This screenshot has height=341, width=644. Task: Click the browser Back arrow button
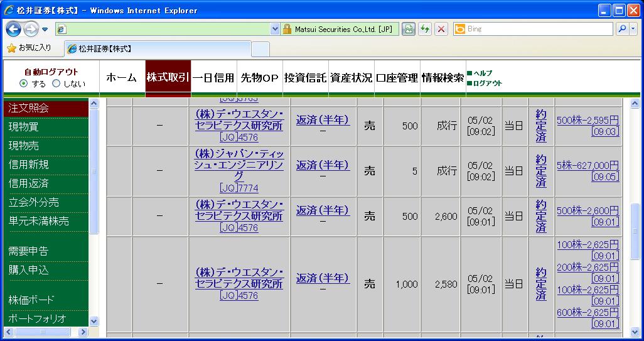[x=14, y=29]
